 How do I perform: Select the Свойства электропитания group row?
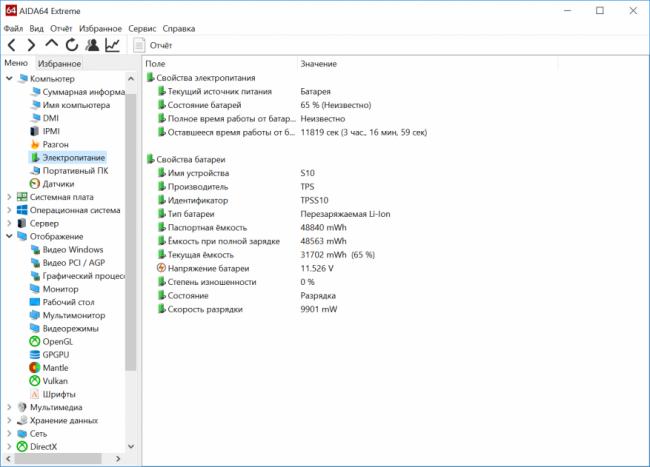pos(201,78)
